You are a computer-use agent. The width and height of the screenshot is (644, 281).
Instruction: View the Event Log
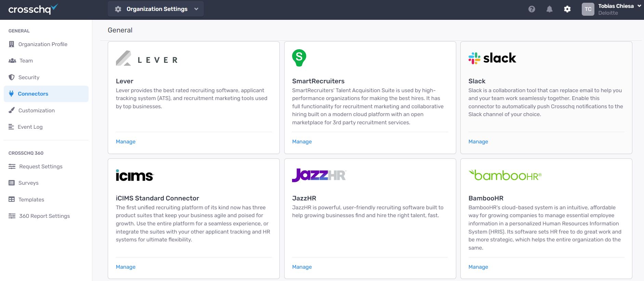point(46,127)
